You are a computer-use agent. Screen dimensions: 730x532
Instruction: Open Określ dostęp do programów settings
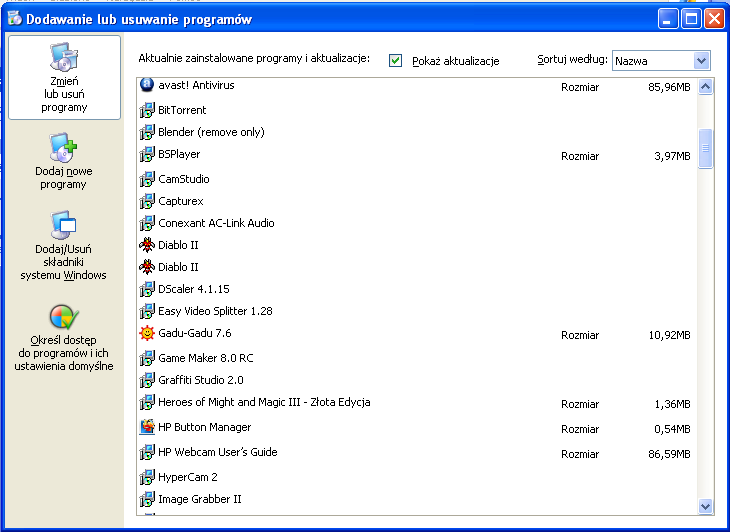64,338
